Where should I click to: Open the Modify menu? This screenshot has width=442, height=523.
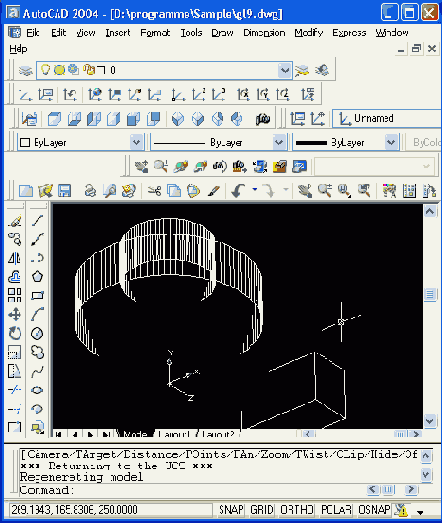pos(309,33)
